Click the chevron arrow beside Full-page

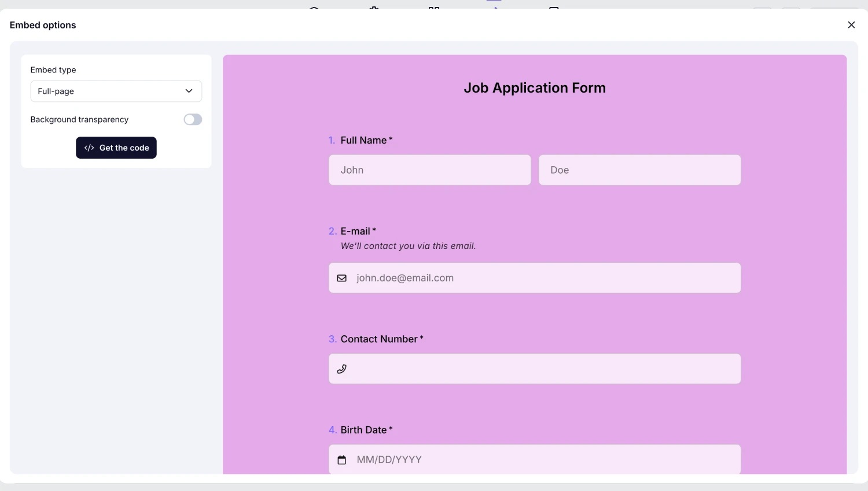pos(189,91)
